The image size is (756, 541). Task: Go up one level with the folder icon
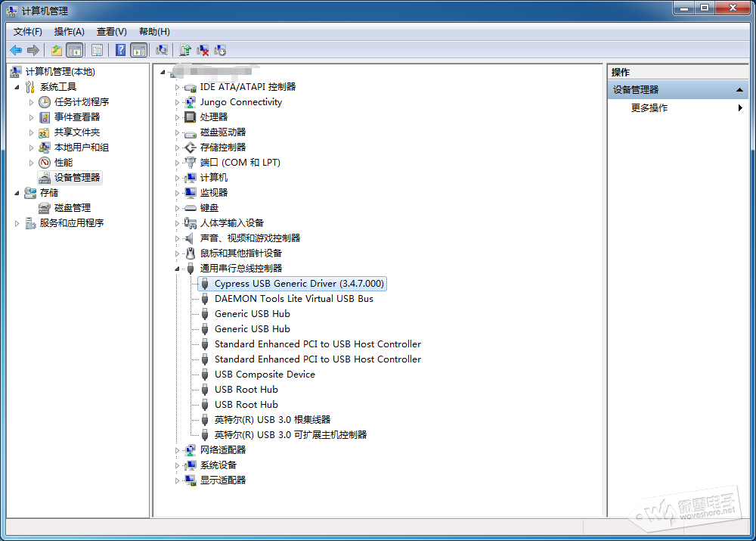tap(57, 50)
